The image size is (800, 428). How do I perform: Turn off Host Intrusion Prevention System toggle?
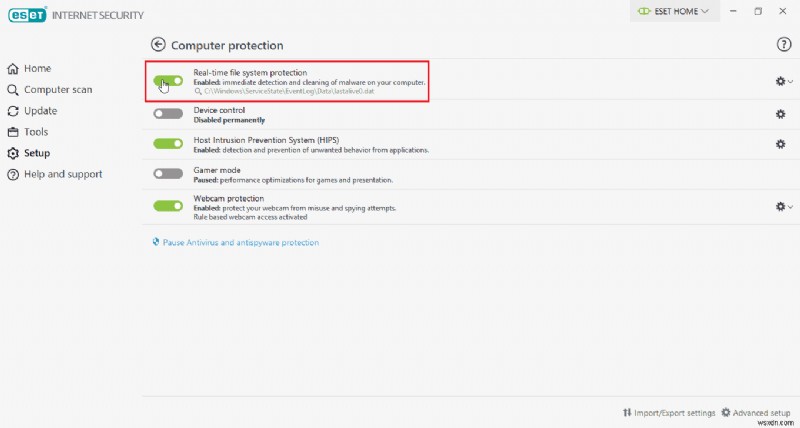168,144
